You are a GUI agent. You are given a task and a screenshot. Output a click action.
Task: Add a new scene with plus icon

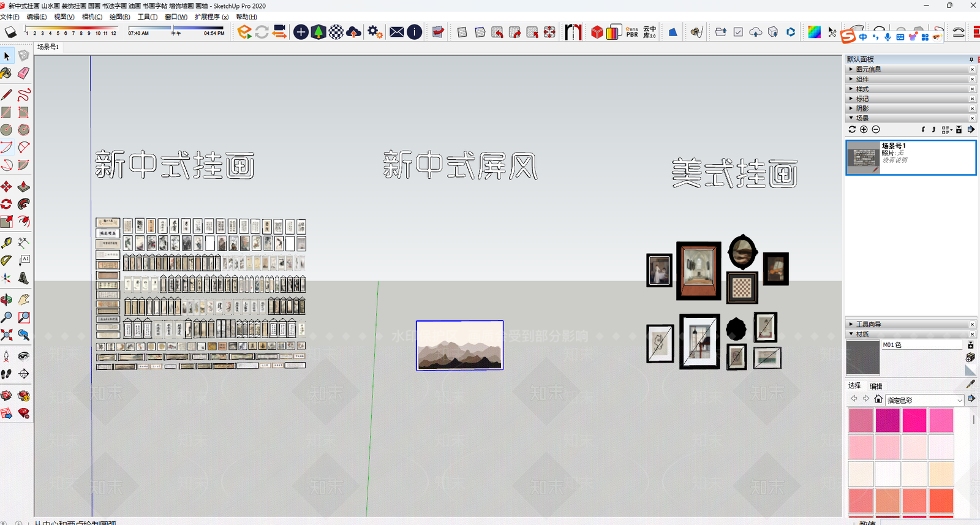864,129
